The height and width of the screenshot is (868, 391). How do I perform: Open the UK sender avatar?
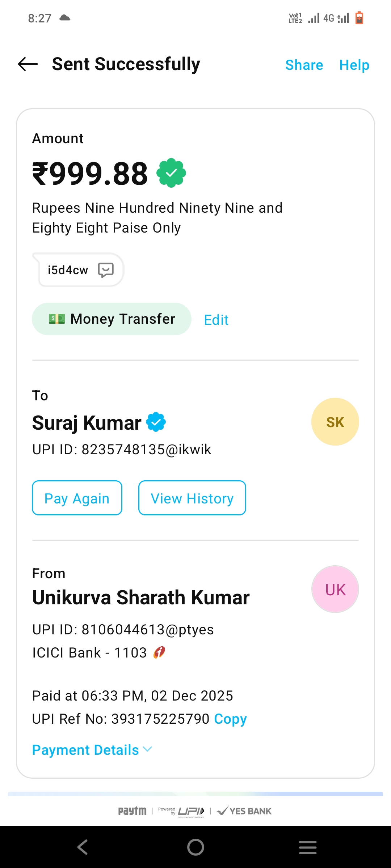[x=335, y=590]
